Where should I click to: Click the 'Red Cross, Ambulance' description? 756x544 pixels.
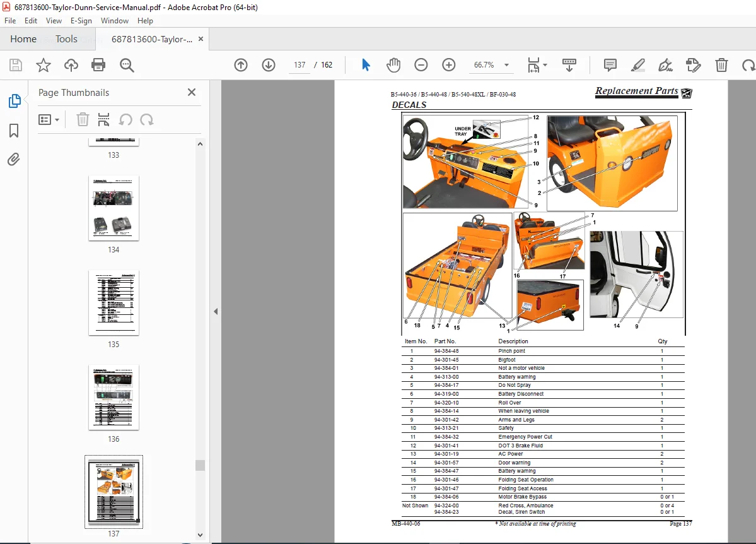[525, 506]
